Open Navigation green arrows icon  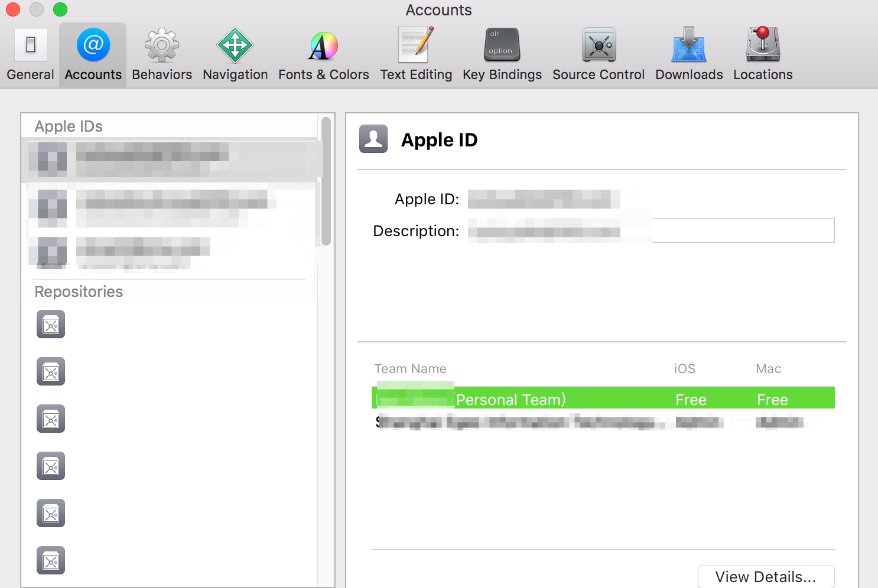pos(235,45)
